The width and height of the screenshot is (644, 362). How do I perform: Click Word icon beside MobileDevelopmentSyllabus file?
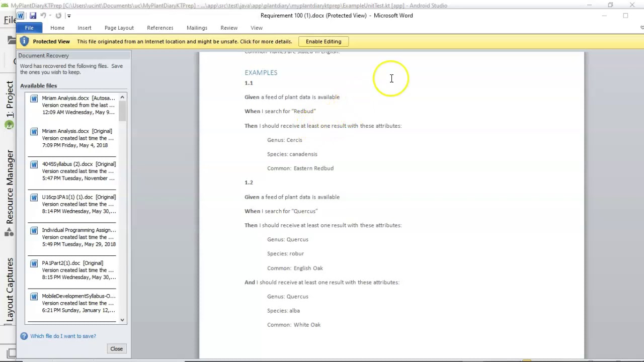tap(34, 297)
